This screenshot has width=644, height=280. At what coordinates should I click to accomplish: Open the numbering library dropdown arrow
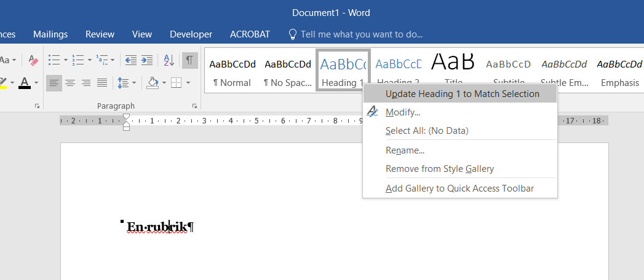point(90,60)
